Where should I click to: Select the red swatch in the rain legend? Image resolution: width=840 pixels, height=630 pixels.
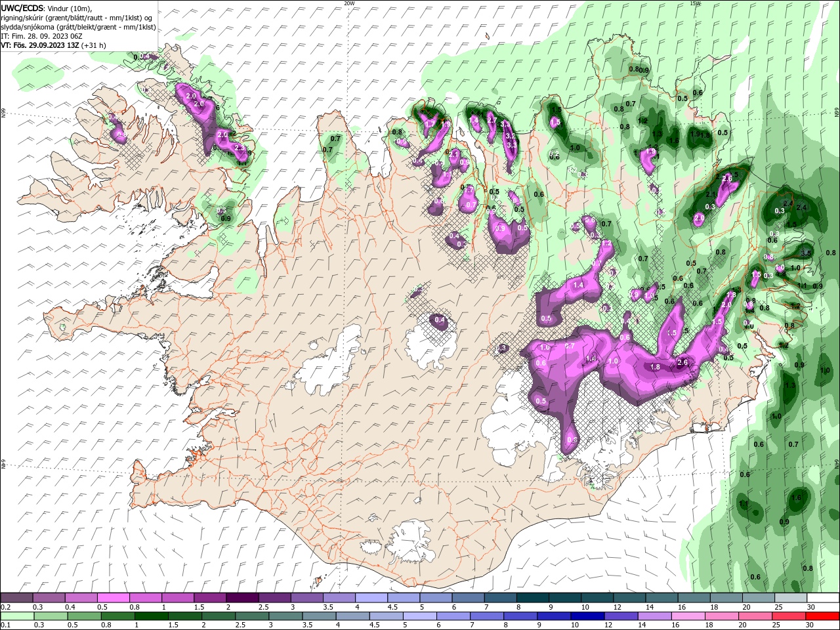pos(823,616)
